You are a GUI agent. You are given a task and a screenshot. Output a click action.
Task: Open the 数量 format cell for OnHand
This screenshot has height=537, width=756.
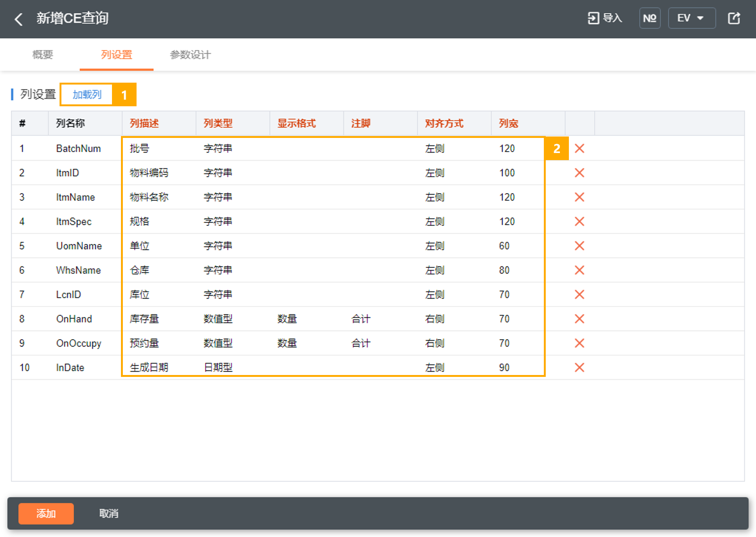(x=307, y=319)
